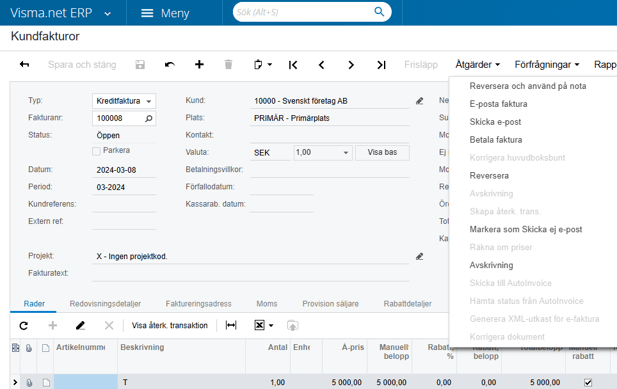Click the Artikelnummer cell in row T
The height and width of the screenshot is (389, 617).
(85, 382)
